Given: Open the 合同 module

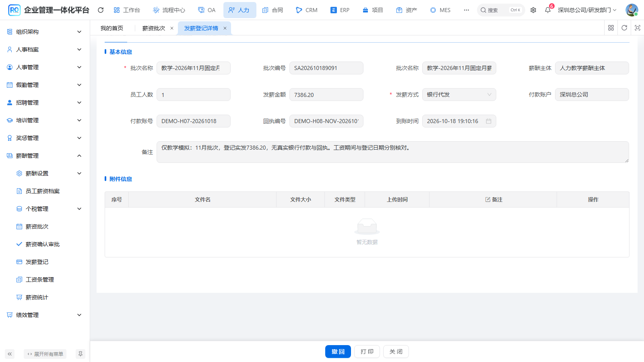Looking at the screenshot, I should pyautogui.click(x=272, y=10).
